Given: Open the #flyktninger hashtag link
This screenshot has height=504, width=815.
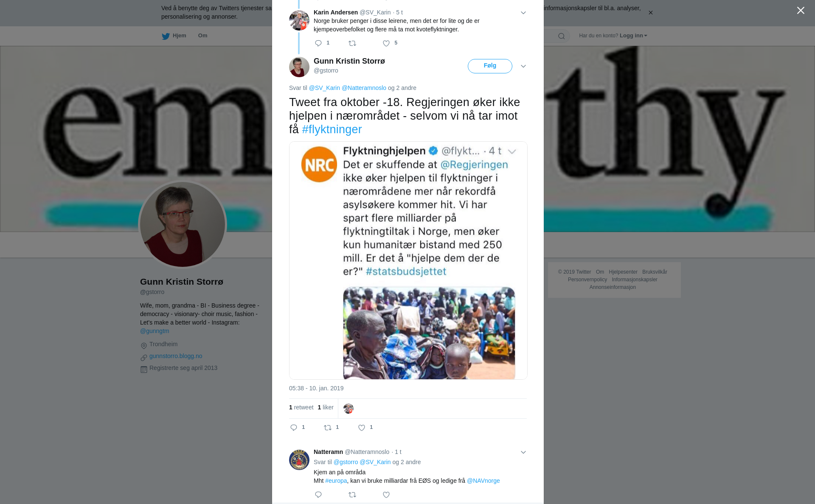Looking at the screenshot, I should (x=332, y=129).
